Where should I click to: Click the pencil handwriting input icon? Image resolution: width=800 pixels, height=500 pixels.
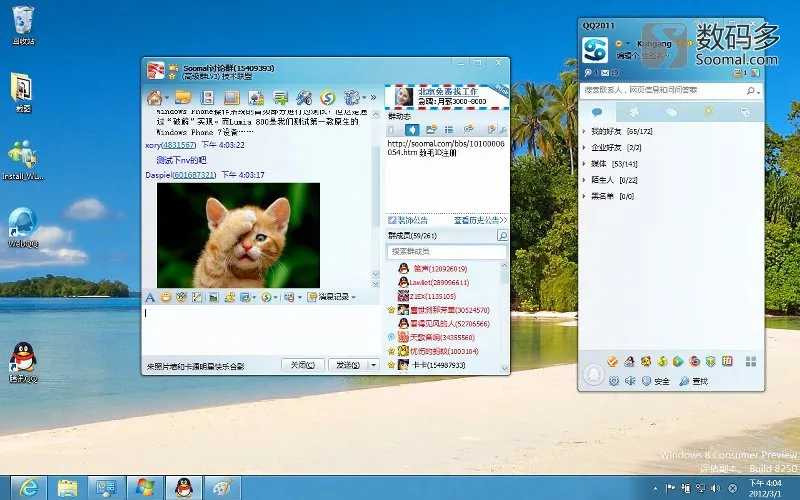click(197, 297)
